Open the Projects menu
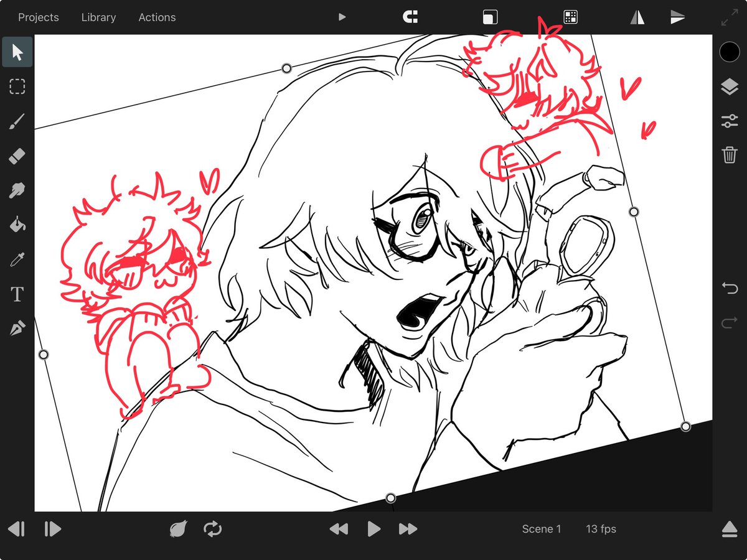 (x=39, y=17)
